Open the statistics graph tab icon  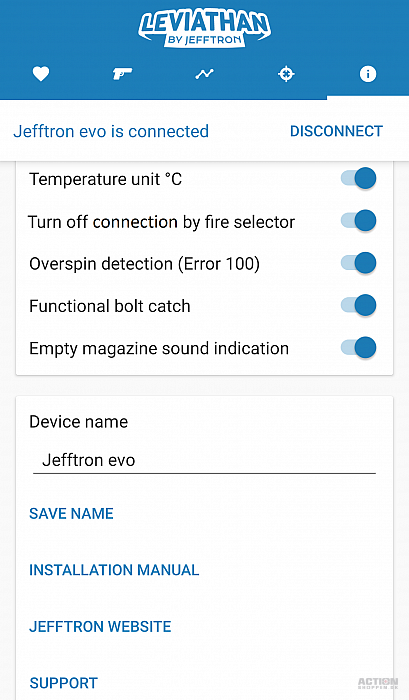click(x=204, y=74)
